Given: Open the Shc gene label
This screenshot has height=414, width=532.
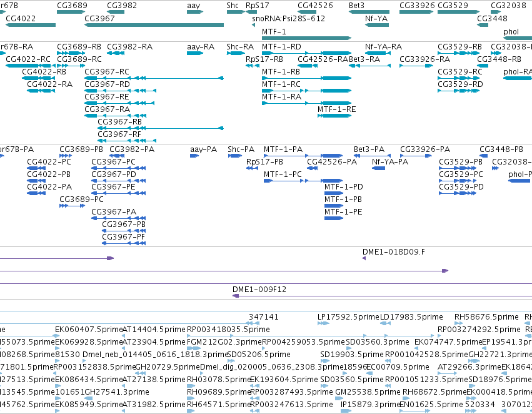Looking at the screenshot, I should pos(233,6).
